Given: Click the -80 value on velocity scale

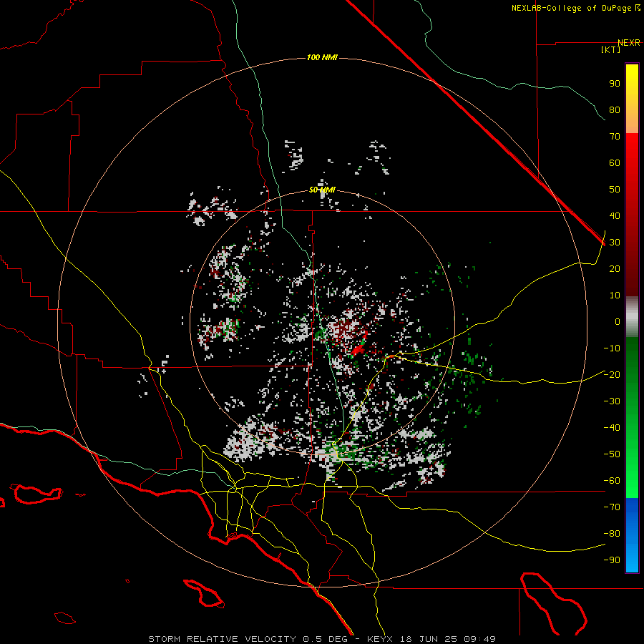Looking at the screenshot, I should pos(612,534).
